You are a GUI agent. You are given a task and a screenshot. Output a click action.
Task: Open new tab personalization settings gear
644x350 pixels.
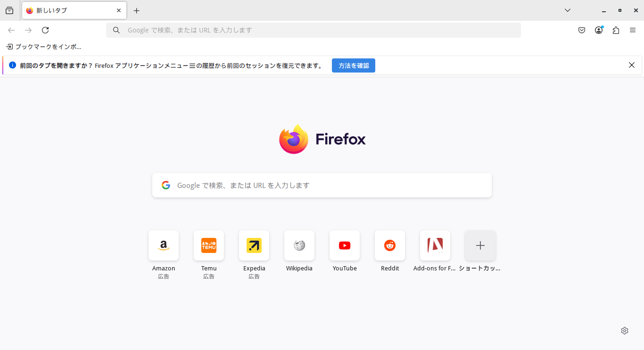click(x=625, y=331)
